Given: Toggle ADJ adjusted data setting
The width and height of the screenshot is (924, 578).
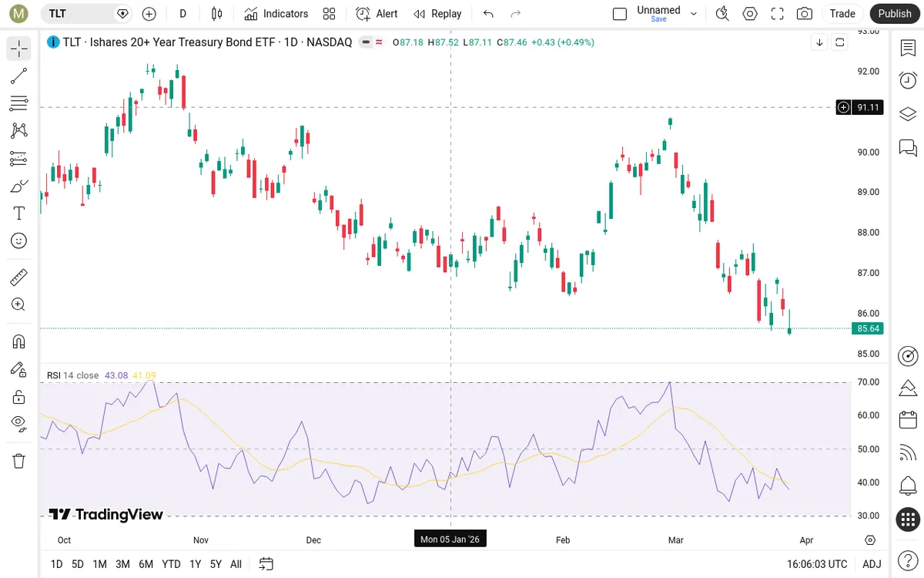Looking at the screenshot, I should point(872,564).
